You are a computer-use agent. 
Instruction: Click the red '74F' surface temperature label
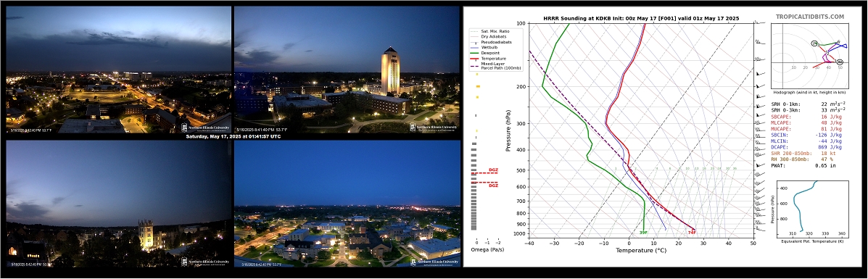(692, 233)
